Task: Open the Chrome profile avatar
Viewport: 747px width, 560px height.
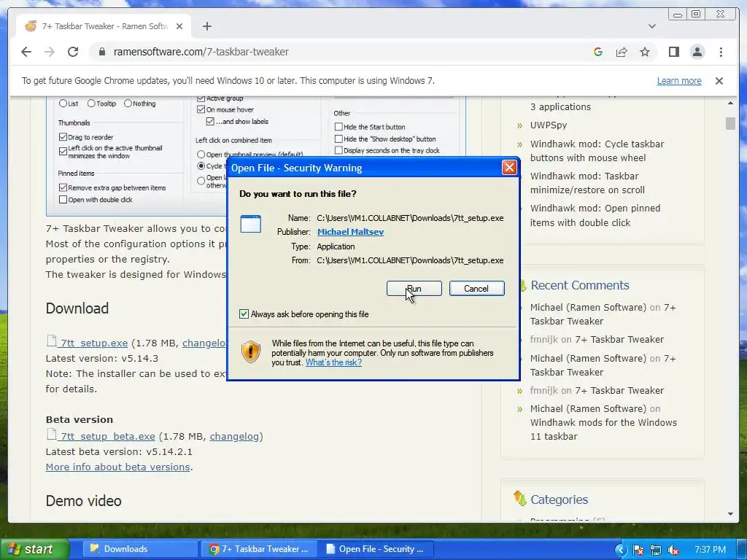Action: [x=697, y=52]
